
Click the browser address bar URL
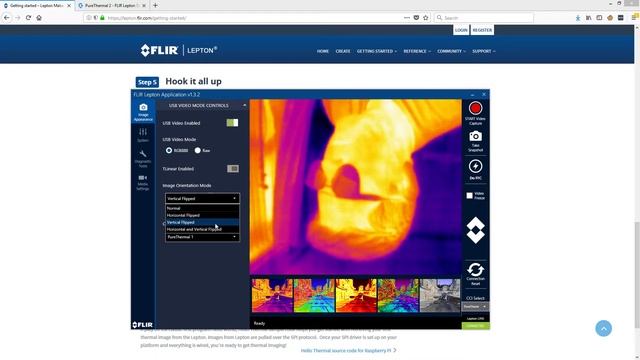pos(147,18)
